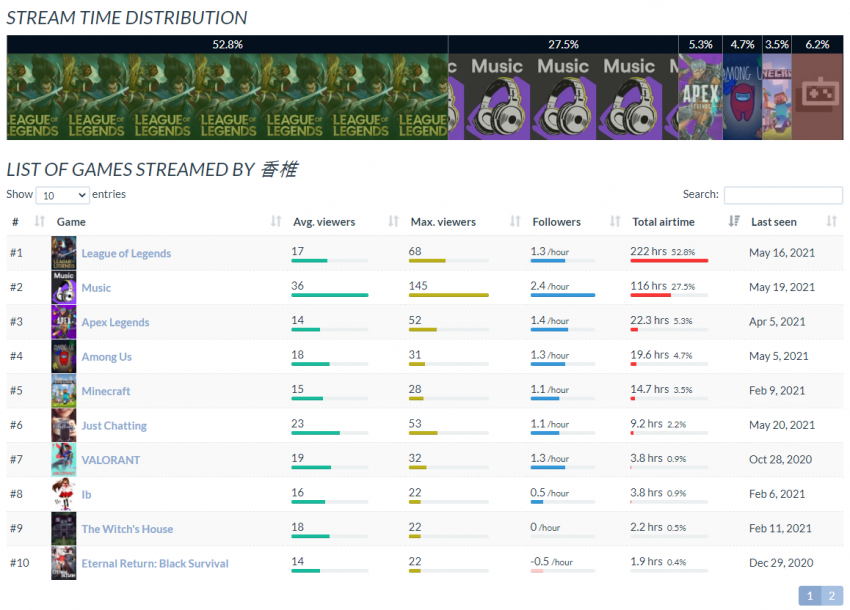Open the Among Us game link
This screenshot has height=610, width=850.
pos(107,357)
